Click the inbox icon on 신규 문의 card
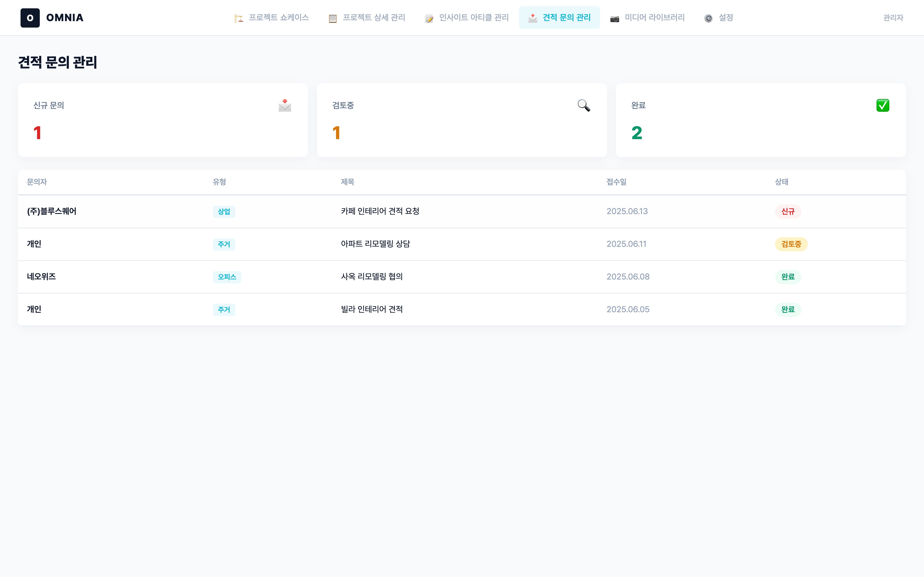 pos(285,105)
